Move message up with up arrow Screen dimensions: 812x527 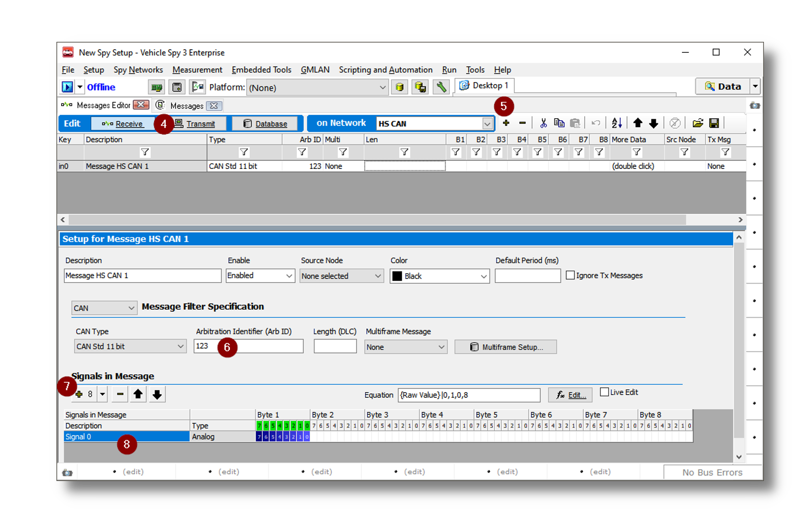[637, 123]
